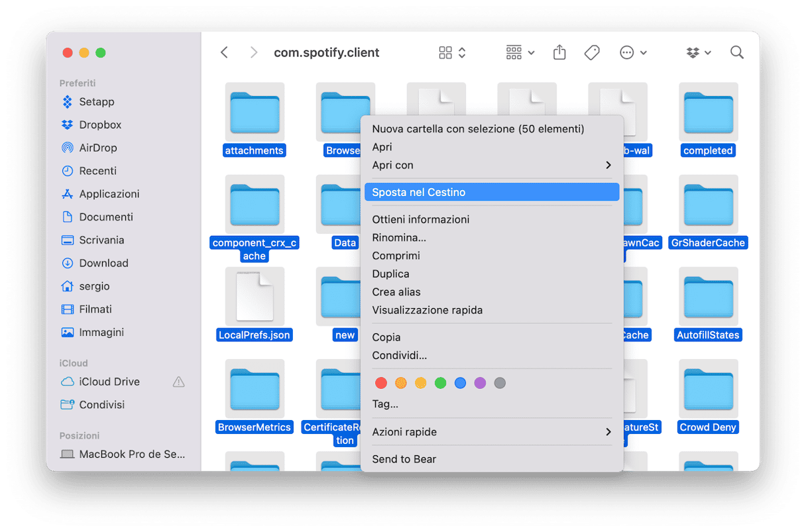Choose Crea alias in the menu
806x532 pixels.
[492, 292]
